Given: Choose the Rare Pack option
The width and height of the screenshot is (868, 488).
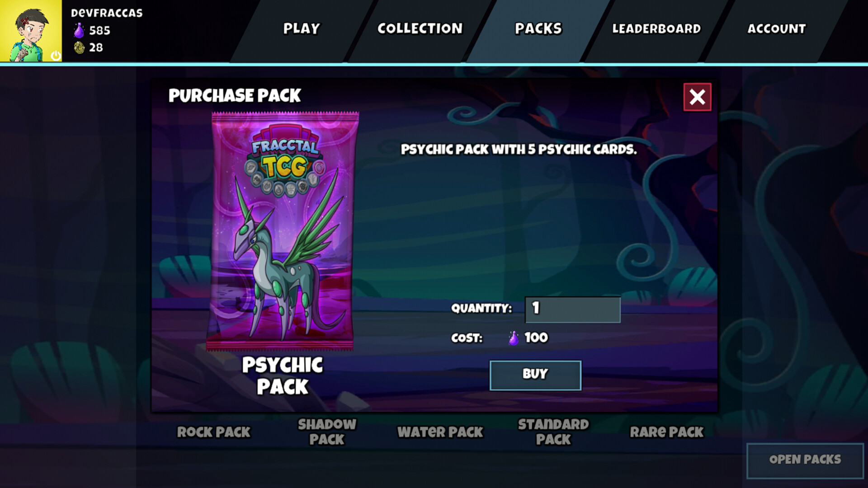Looking at the screenshot, I should [x=667, y=432].
